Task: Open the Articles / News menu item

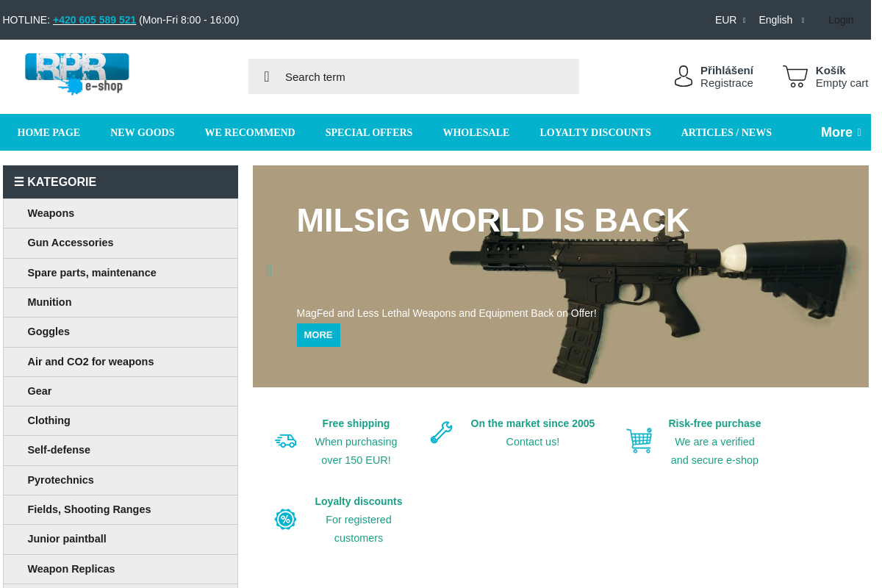Action: 726,132
